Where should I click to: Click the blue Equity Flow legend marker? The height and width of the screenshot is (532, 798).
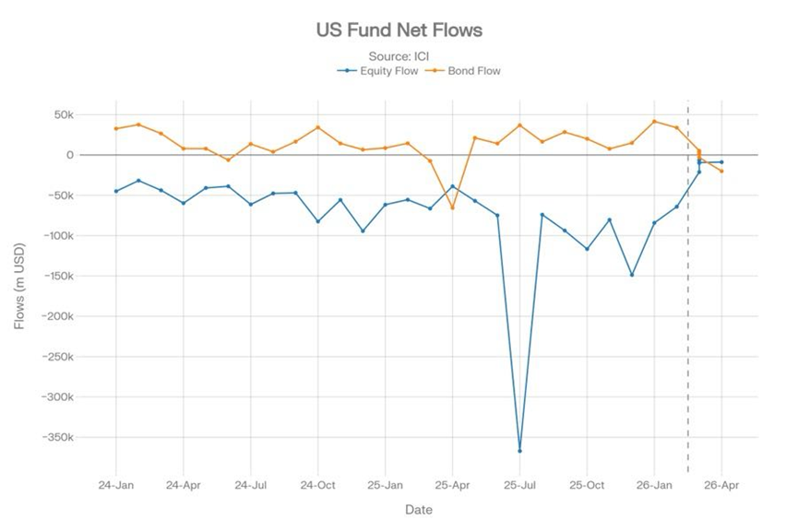pyautogui.click(x=347, y=70)
